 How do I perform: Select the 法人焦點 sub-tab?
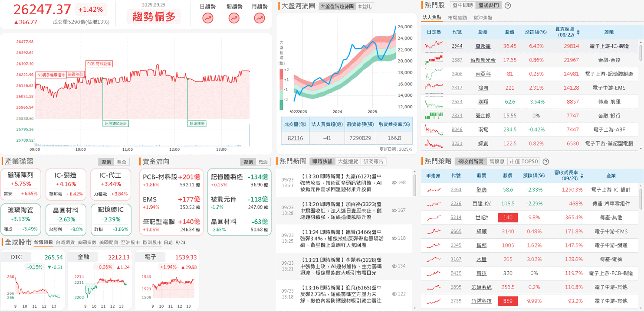432,18
